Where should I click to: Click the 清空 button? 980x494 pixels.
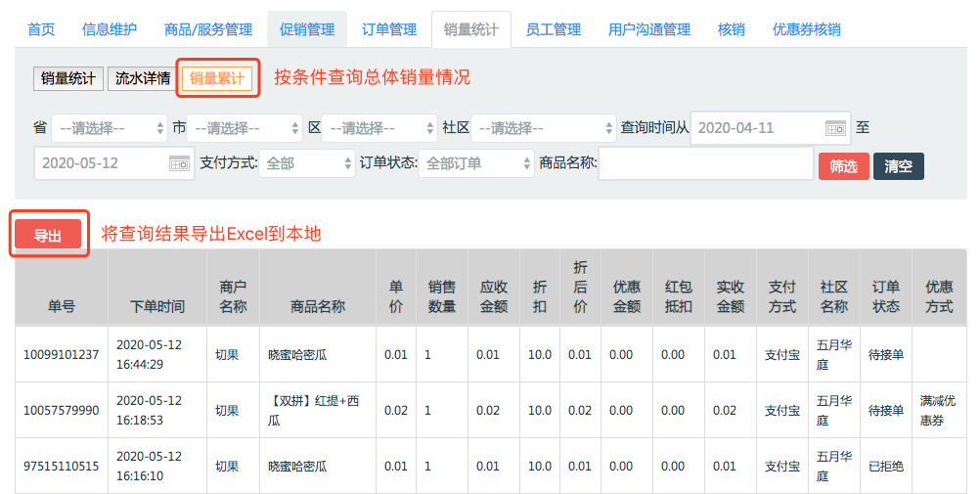898,166
